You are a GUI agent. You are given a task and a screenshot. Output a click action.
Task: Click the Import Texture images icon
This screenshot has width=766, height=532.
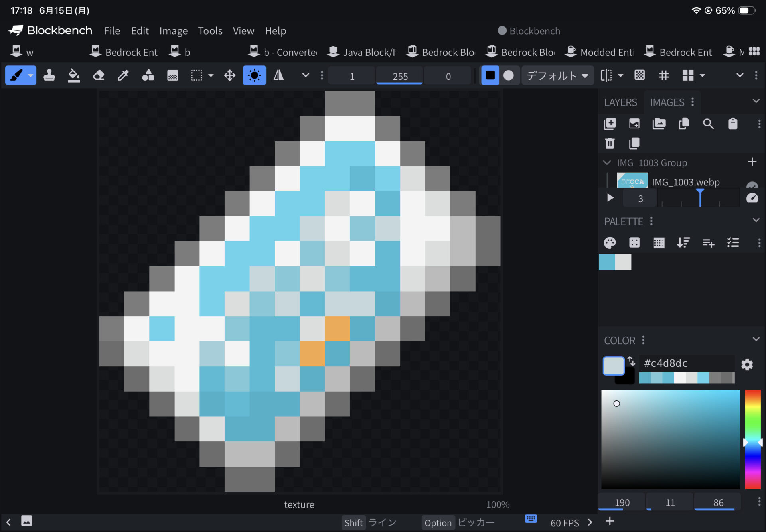[659, 124]
